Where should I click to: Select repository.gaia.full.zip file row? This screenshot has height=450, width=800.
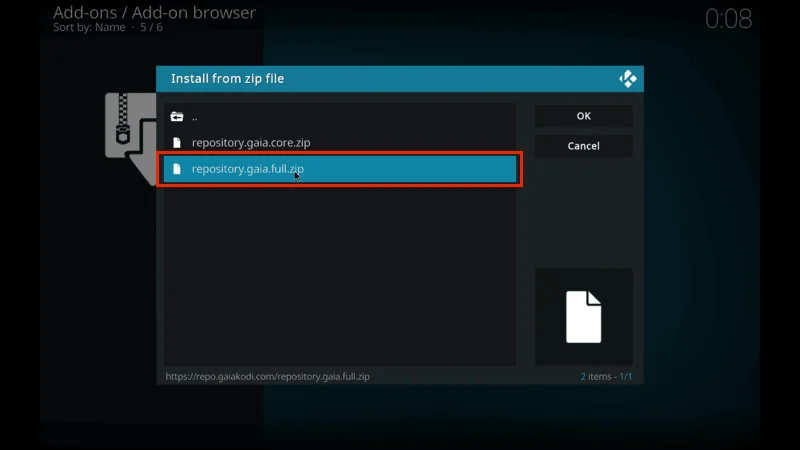coord(340,169)
